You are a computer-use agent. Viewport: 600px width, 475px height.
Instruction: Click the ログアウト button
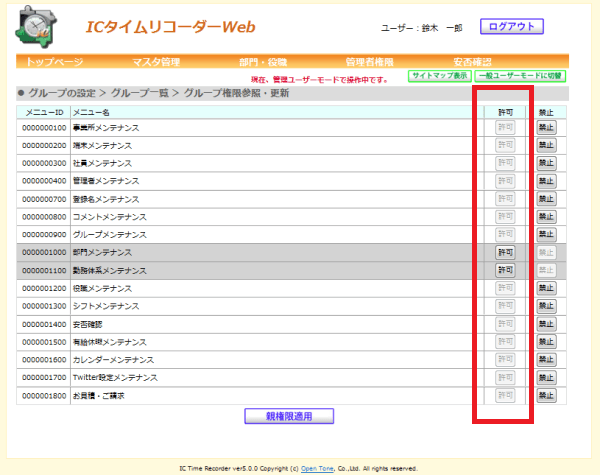click(x=512, y=26)
